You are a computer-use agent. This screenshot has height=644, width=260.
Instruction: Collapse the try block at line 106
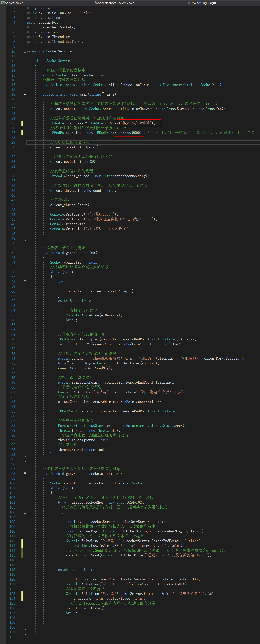pos(25,512)
